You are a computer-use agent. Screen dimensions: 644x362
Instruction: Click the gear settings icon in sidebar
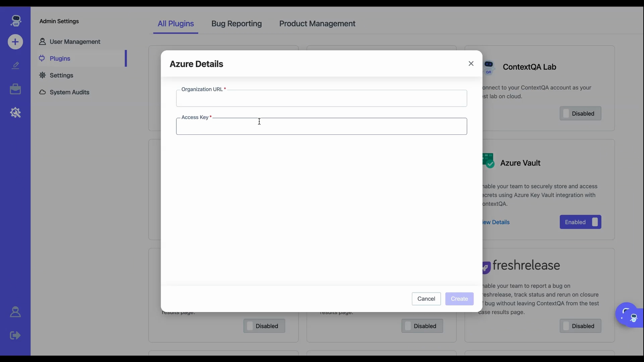15,113
